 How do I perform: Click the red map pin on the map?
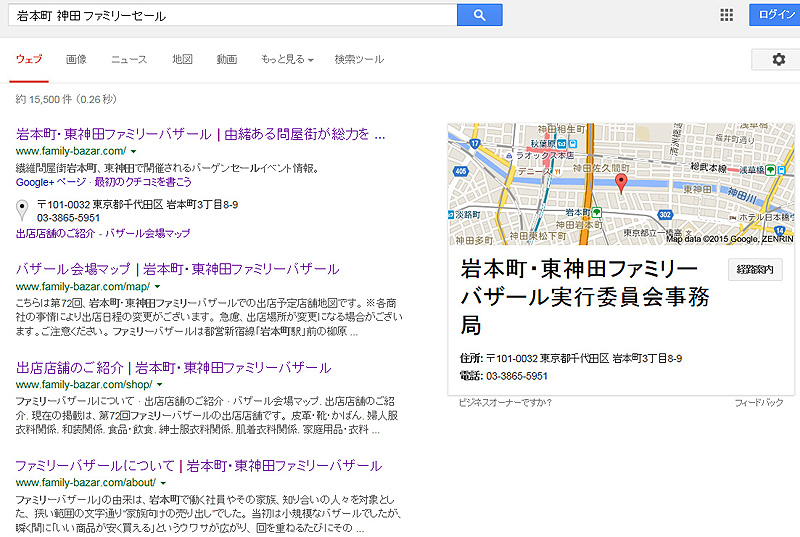tap(621, 183)
